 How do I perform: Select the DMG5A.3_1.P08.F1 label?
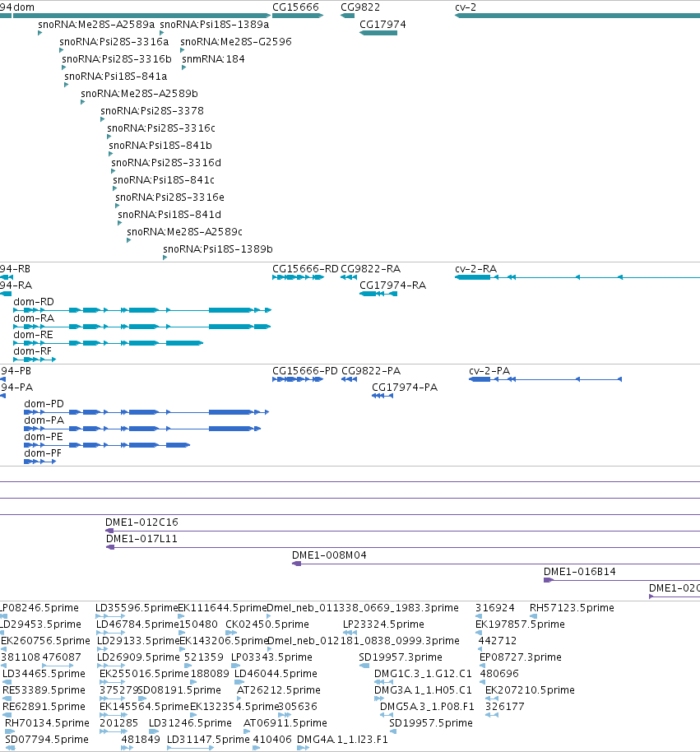(427, 707)
